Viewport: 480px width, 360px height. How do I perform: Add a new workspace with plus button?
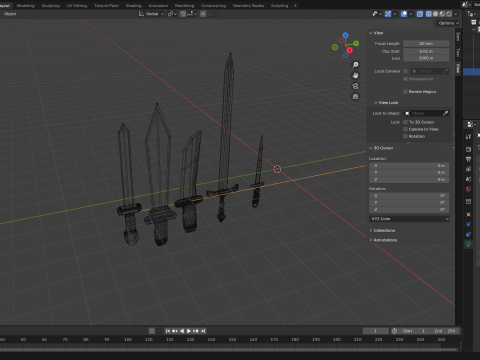pos(295,6)
